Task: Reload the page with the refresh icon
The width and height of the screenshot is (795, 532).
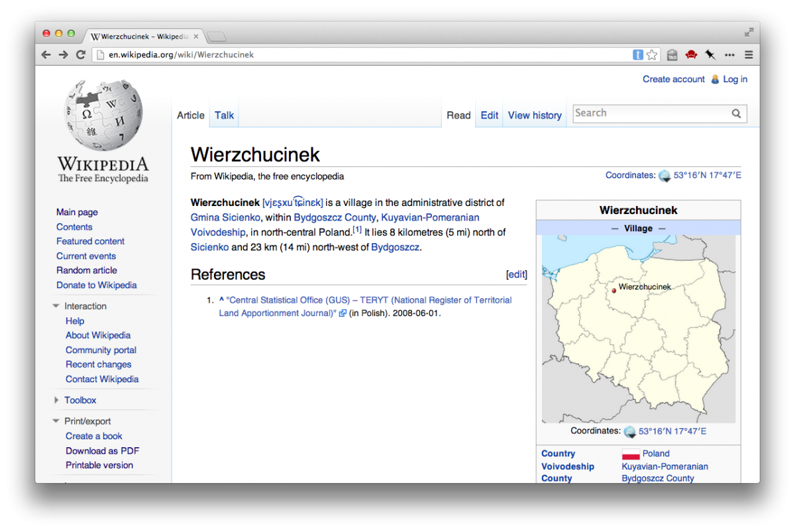Action: [81, 55]
